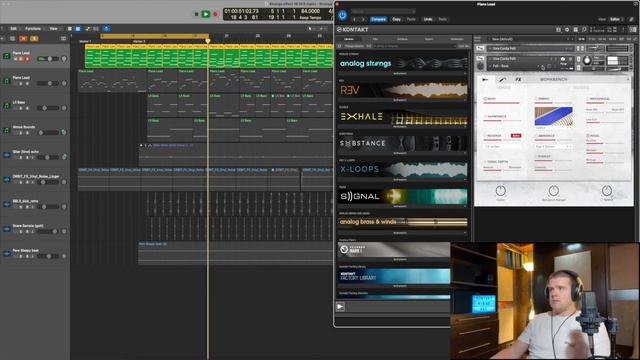Open the multi rack preset name dropdown
This screenshot has width=640, height=360.
(x=530, y=39)
